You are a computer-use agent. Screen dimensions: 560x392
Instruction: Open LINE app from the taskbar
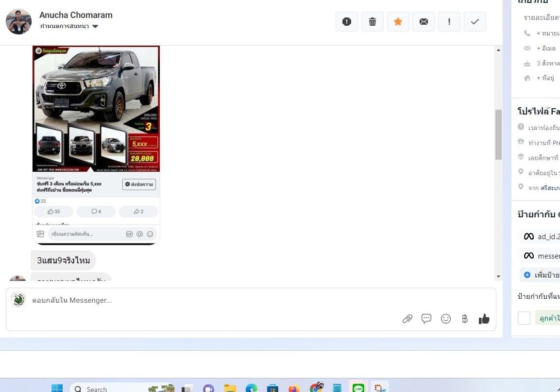coord(358,388)
